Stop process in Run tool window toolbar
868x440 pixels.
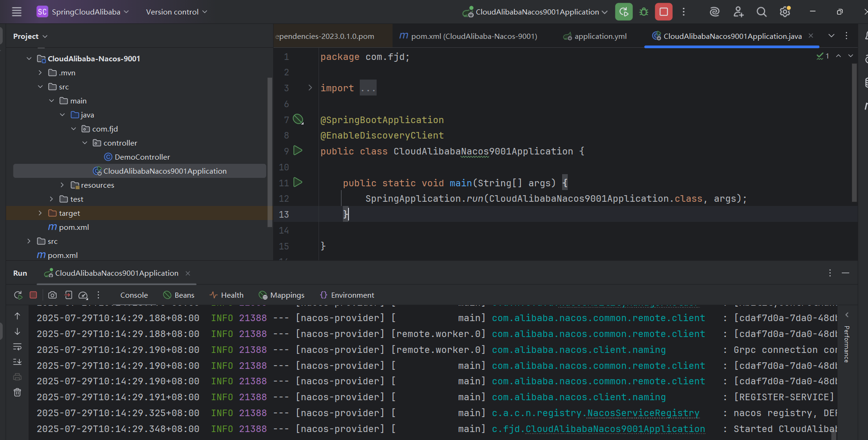point(33,295)
